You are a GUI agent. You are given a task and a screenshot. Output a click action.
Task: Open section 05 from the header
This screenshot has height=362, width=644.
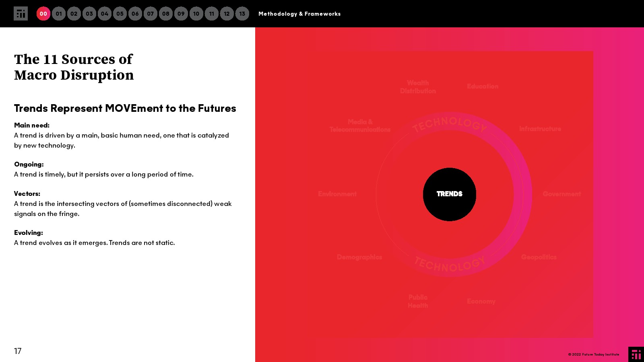click(x=120, y=14)
